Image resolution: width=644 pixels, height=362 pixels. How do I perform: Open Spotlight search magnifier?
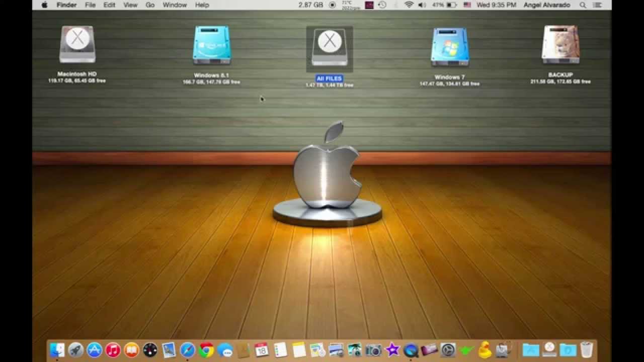[x=583, y=5]
